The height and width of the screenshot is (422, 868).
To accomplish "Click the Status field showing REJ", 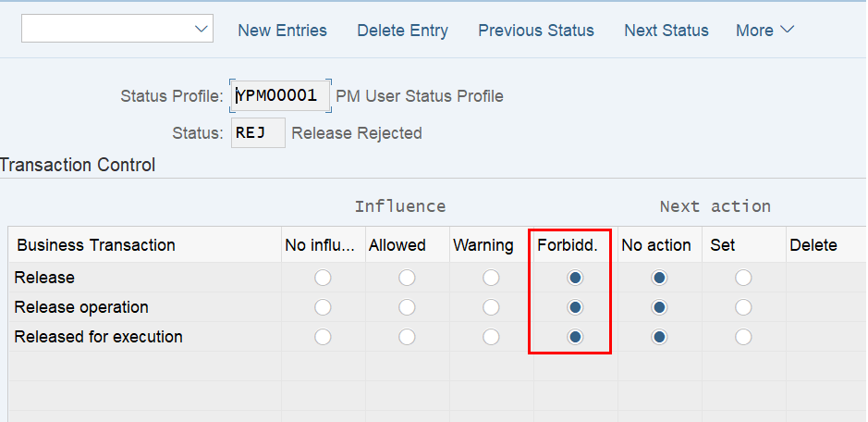I will click(258, 133).
